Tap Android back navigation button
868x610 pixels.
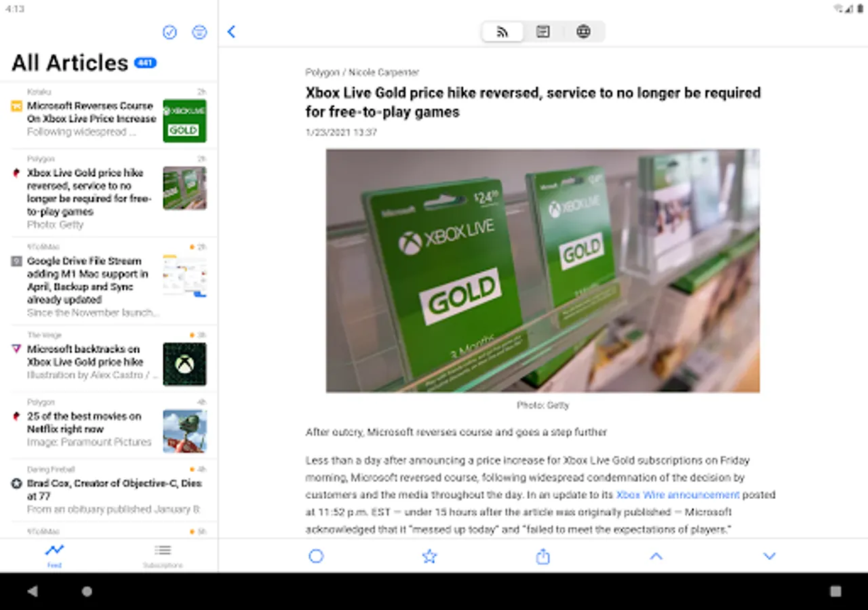[x=33, y=591]
